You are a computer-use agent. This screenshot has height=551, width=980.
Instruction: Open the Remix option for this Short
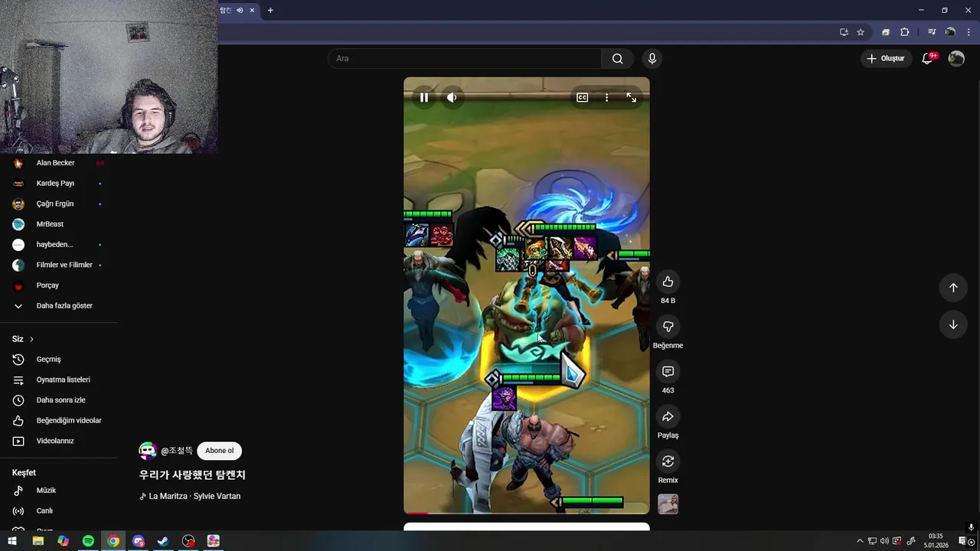tap(668, 461)
